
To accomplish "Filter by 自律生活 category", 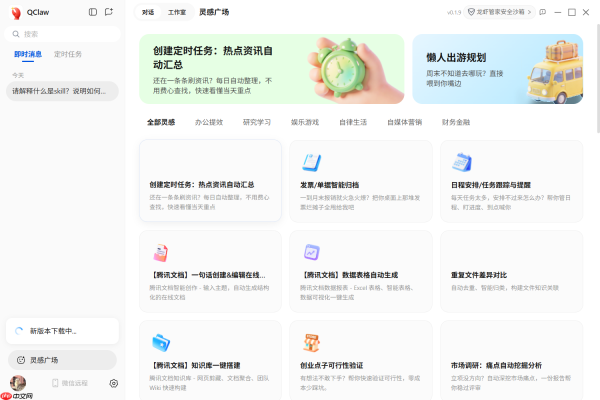I will click(x=353, y=122).
